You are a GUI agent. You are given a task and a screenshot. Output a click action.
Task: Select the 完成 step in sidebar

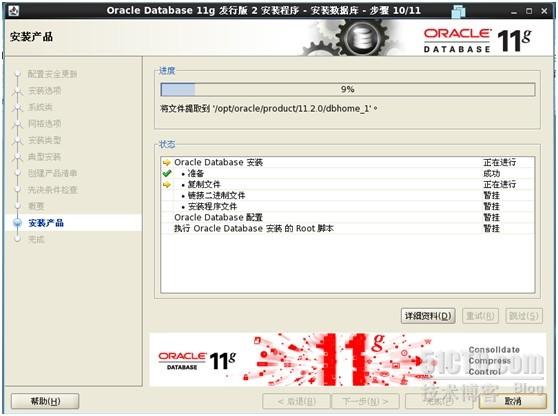pos(36,239)
